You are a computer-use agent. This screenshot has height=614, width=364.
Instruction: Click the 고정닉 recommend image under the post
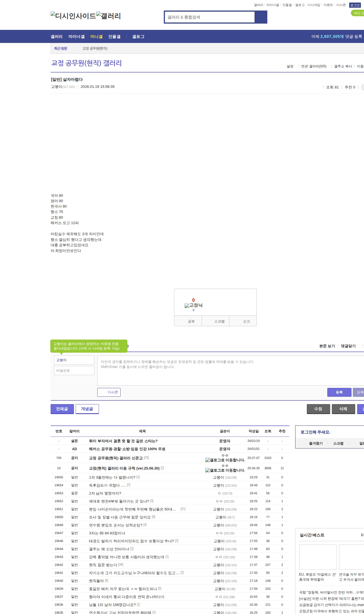pyautogui.click(x=193, y=305)
